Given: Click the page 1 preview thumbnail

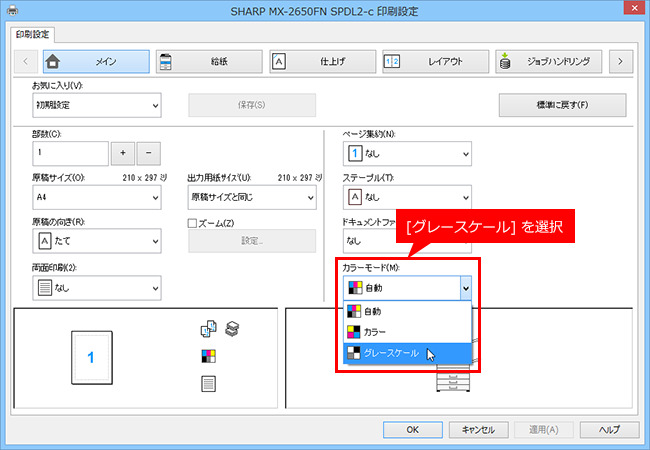Looking at the screenshot, I should (92, 358).
